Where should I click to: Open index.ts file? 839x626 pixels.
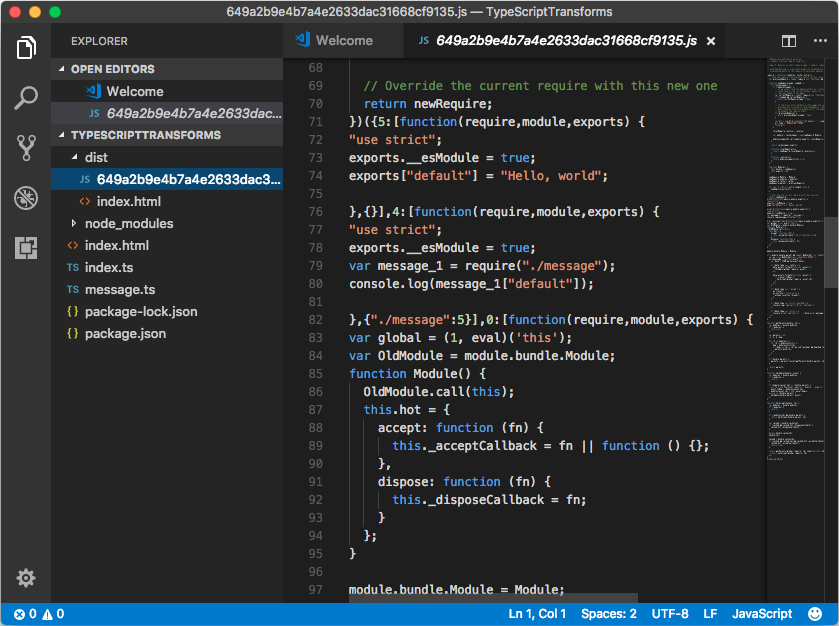[167, 268]
